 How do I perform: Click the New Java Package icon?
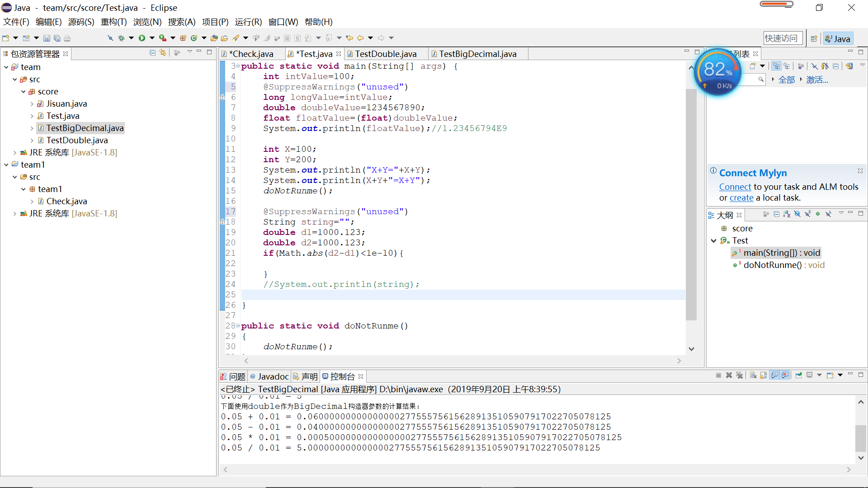183,38
